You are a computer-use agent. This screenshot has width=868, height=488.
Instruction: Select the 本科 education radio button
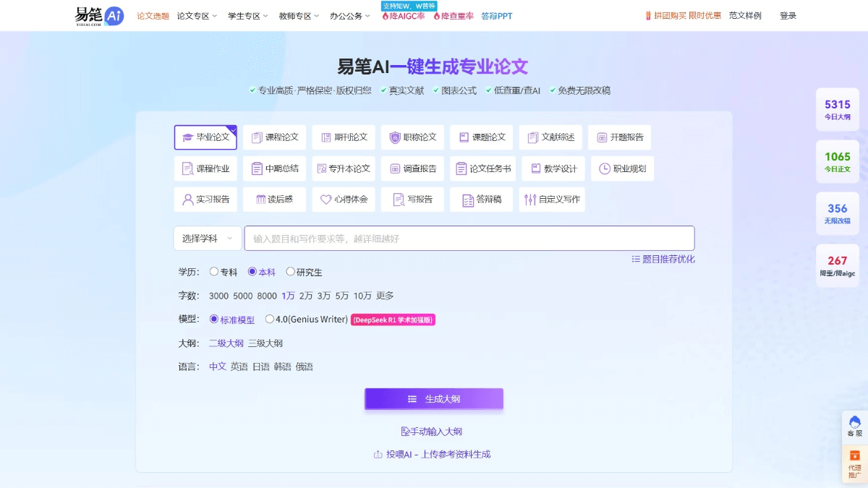point(252,272)
